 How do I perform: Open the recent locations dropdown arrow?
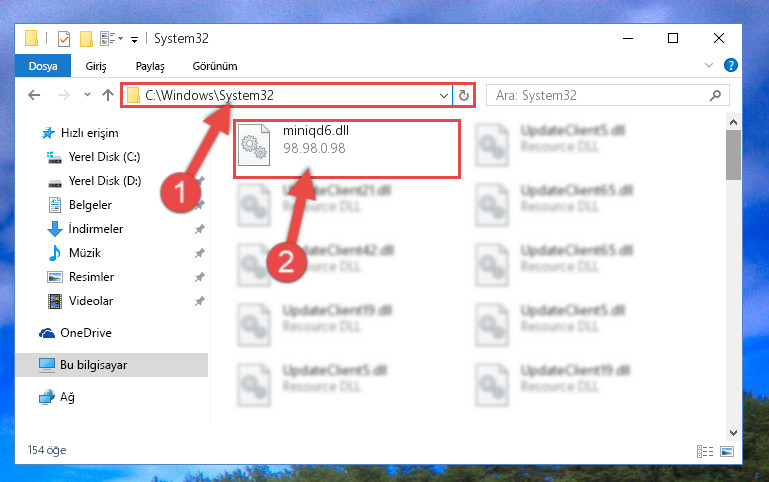click(x=87, y=94)
